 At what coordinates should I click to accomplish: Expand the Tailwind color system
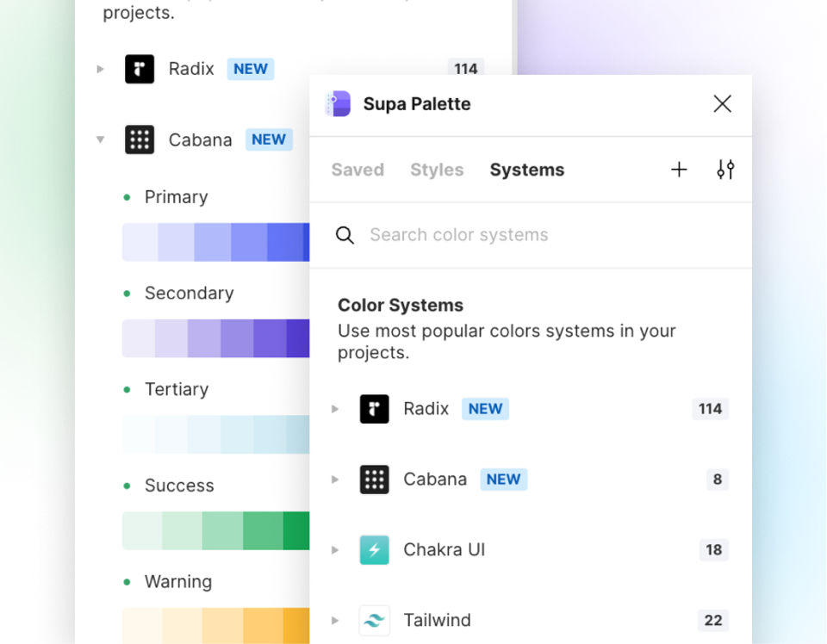point(335,620)
